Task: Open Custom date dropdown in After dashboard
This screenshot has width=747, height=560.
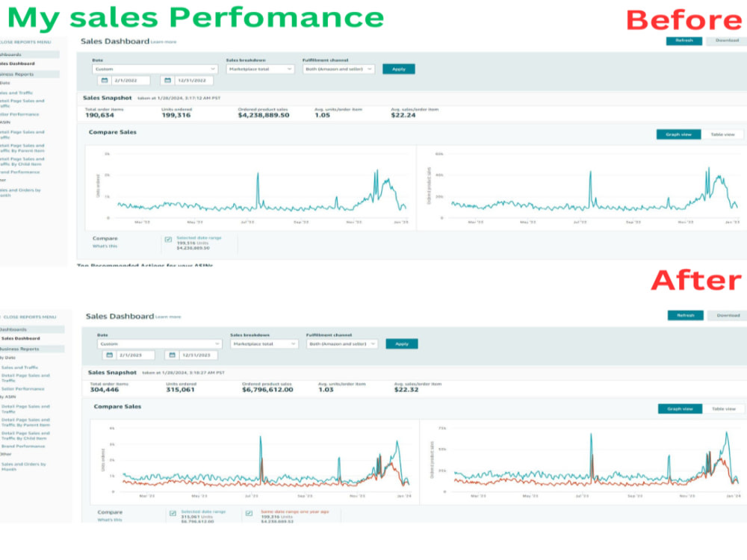Action: pyautogui.click(x=159, y=343)
